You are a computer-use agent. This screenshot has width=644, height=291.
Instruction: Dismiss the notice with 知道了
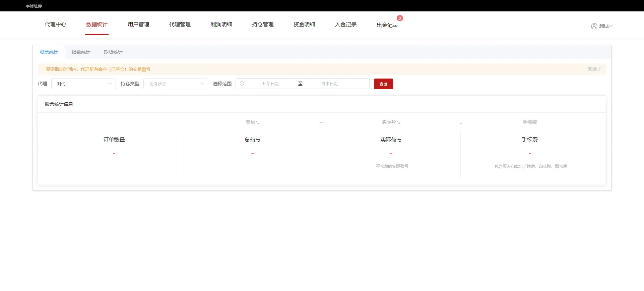click(594, 69)
